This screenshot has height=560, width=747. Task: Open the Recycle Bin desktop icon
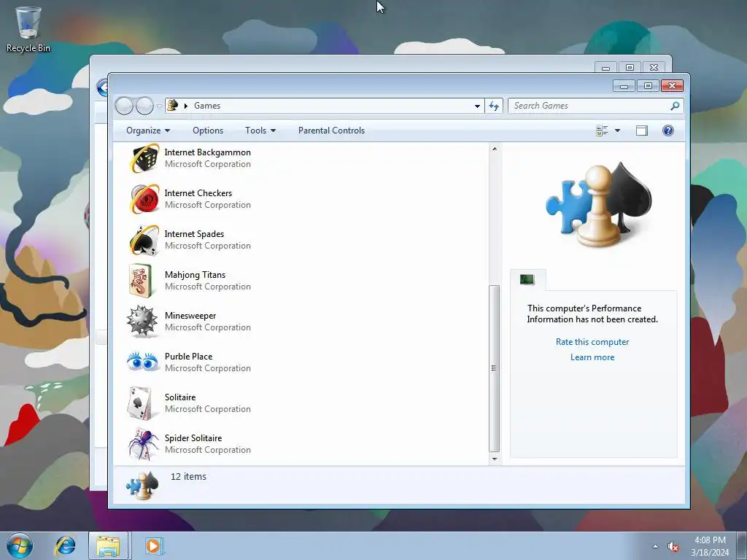(28, 29)
